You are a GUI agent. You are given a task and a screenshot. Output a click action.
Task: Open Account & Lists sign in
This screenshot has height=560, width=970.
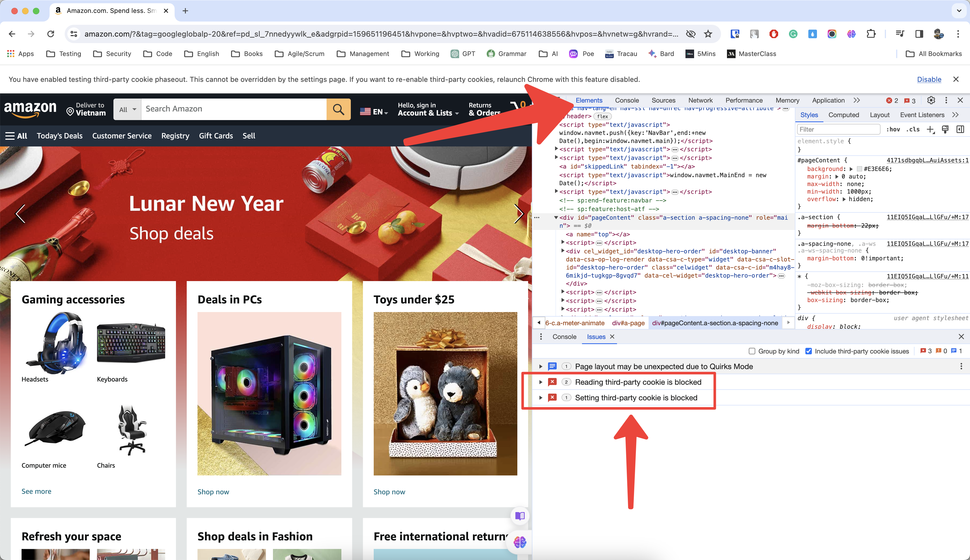pyautogui.click(x=428, y=109)
